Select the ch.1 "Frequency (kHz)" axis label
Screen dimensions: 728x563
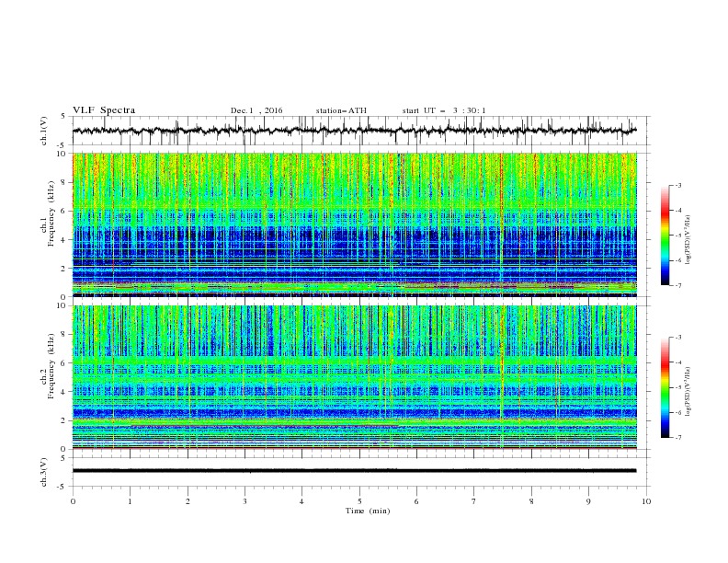coord(51,214)
